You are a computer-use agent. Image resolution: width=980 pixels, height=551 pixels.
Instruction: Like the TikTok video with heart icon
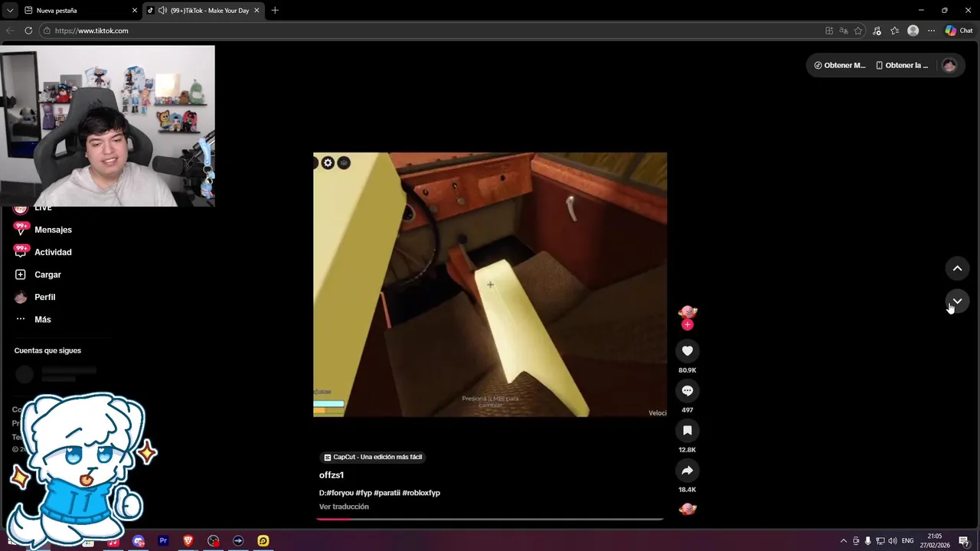(687, 350)
